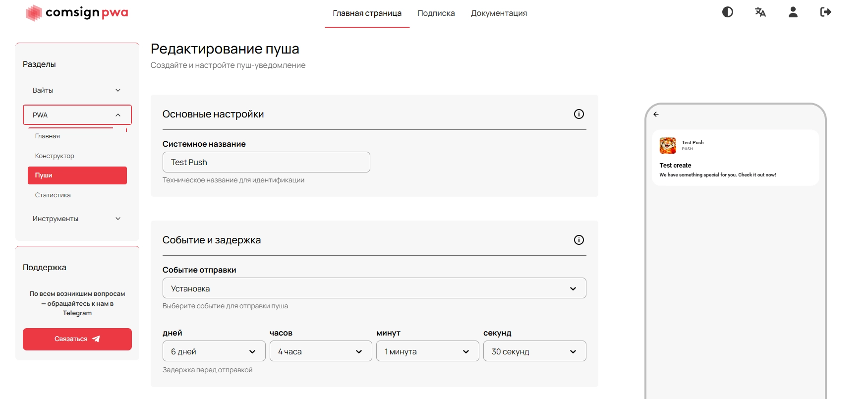Select Пуши in sidebar
Screen dimensions: 868x399
77,175
